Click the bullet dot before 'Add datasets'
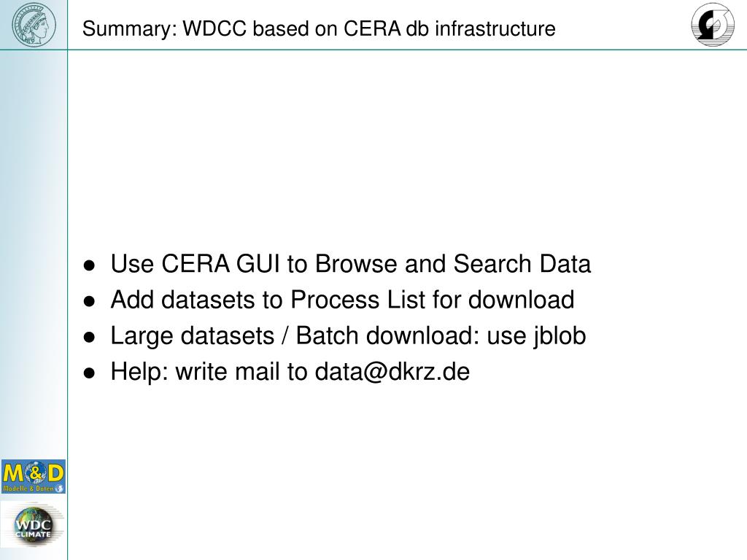Image resolution: width=747 pixels, height=560 pixels. [90, 301]
